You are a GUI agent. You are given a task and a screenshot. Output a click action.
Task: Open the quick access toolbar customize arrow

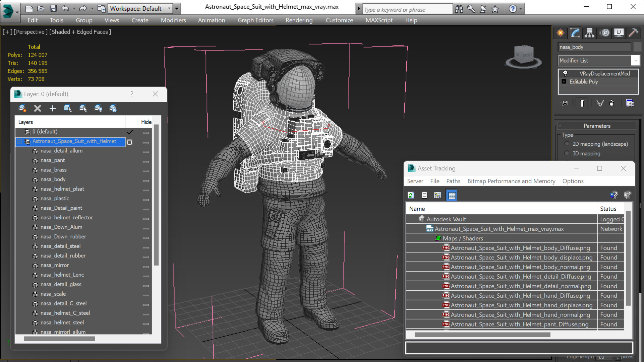[177, 8]
